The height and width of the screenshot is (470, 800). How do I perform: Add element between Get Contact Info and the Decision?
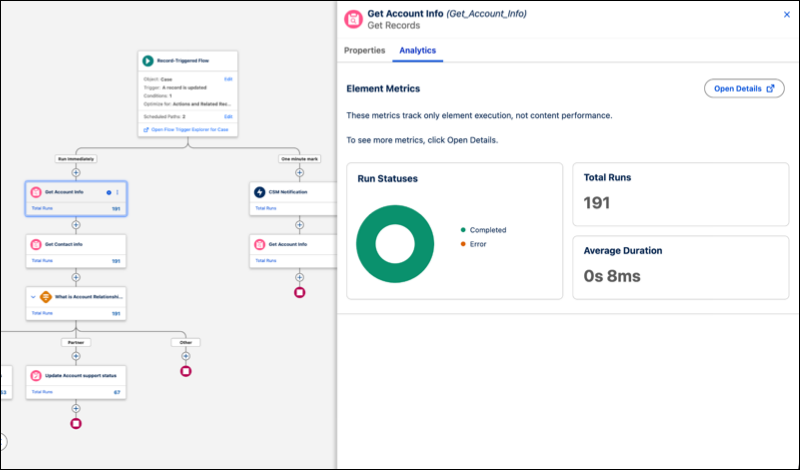[76, 277]
